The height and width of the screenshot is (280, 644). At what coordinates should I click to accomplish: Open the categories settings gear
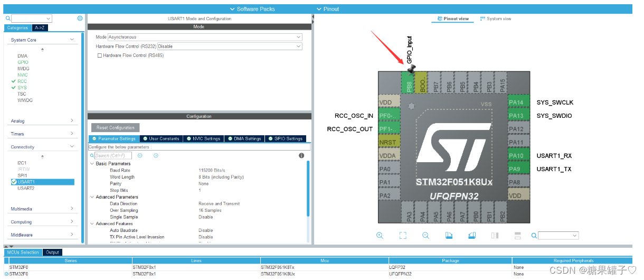click(80, 18)
